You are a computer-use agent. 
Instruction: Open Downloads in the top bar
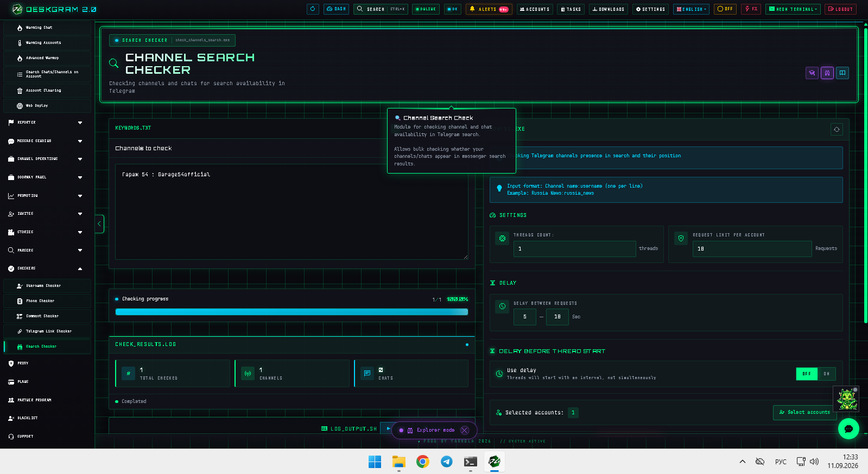coord(609,9)
